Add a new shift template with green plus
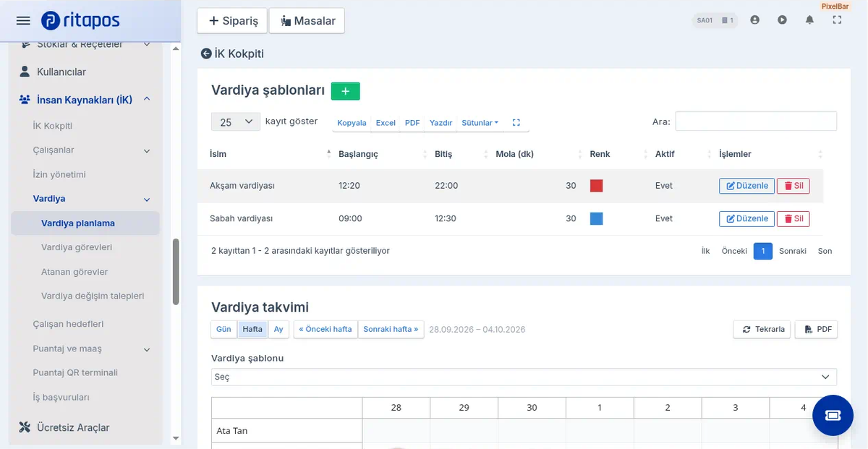 345,91
